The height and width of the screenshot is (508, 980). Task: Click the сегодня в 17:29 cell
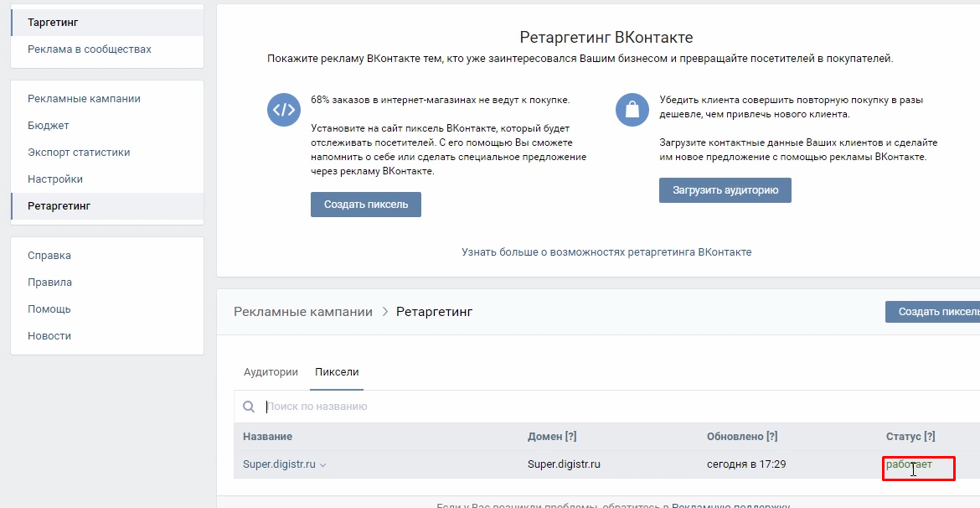746,465
